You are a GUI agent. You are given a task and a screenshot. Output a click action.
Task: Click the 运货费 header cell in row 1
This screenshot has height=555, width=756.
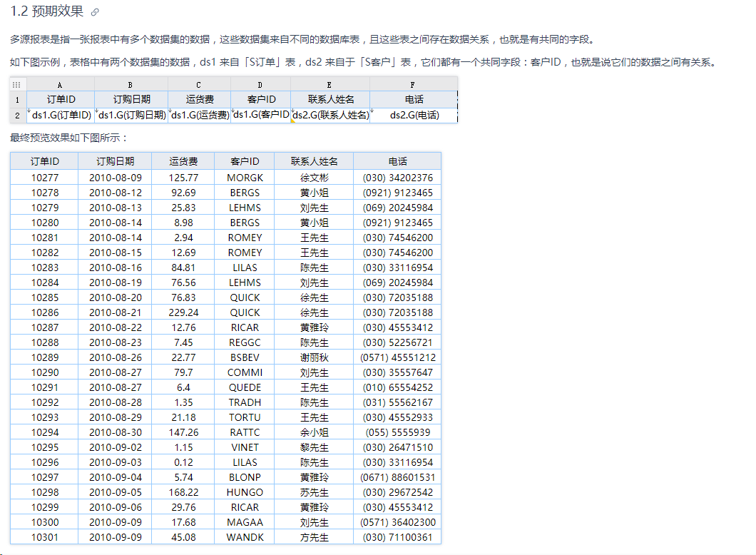199,99
